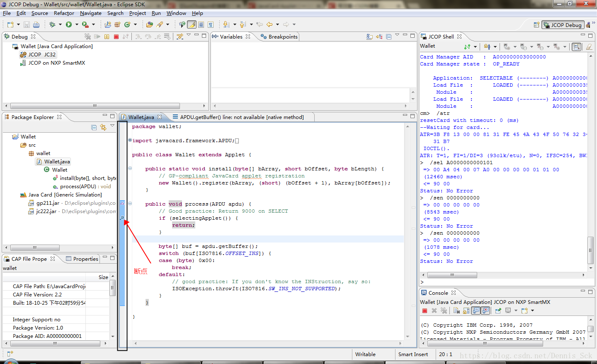Select gp211.jar in Package Explorer
Screen dimensions: 597x364
[x=48, y=203]
